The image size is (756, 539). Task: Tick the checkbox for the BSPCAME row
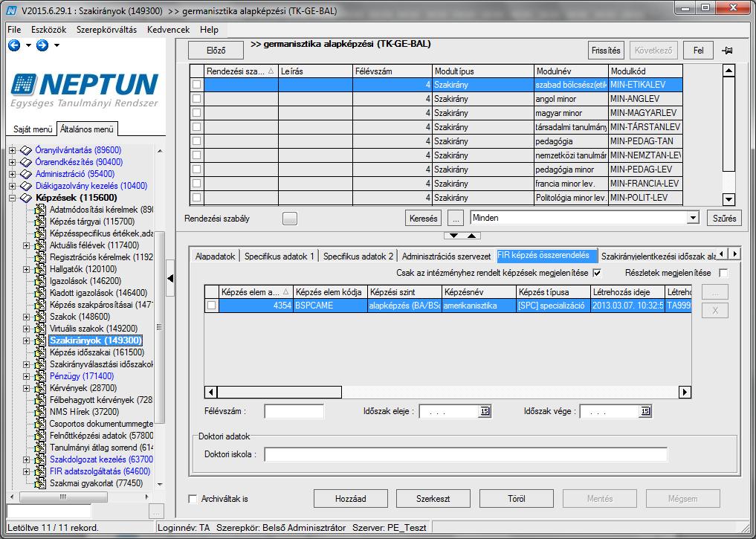[x=212, y=306]
